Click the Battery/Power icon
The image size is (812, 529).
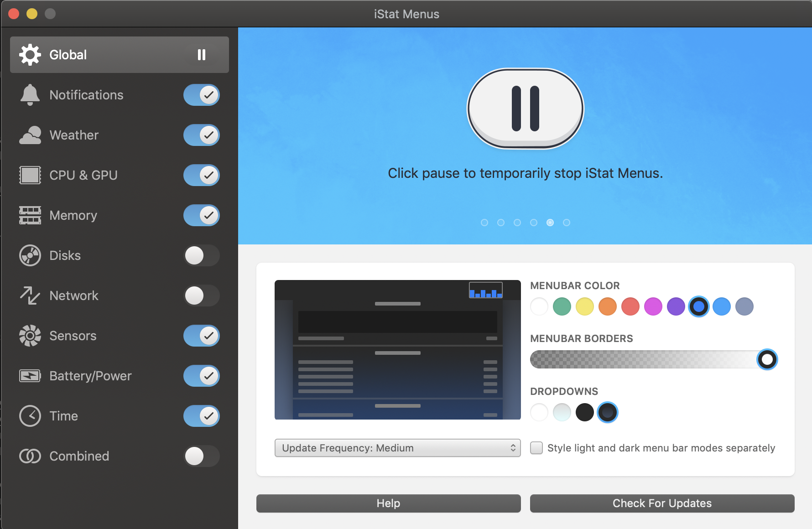pyautogui.click(x=30, y=376)
